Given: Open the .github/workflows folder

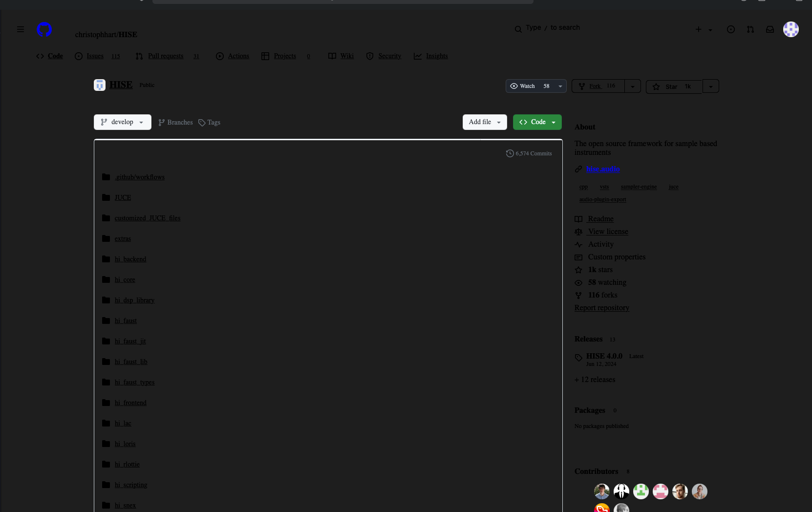Looking at the screenshot, I should click(x=140, y=177).
